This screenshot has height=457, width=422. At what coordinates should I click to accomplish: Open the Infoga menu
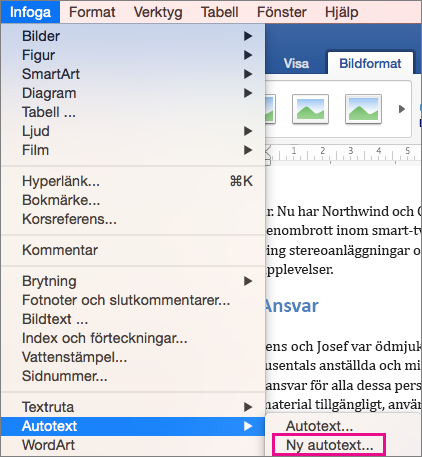click(x=30, y=12)
